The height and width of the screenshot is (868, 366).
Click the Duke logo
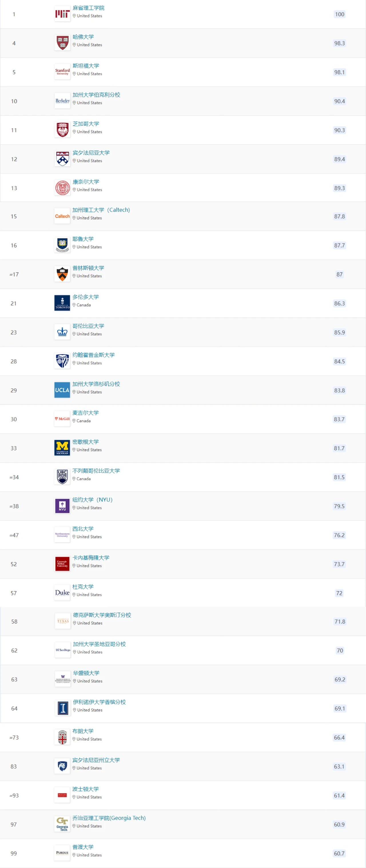click(62, 593)
